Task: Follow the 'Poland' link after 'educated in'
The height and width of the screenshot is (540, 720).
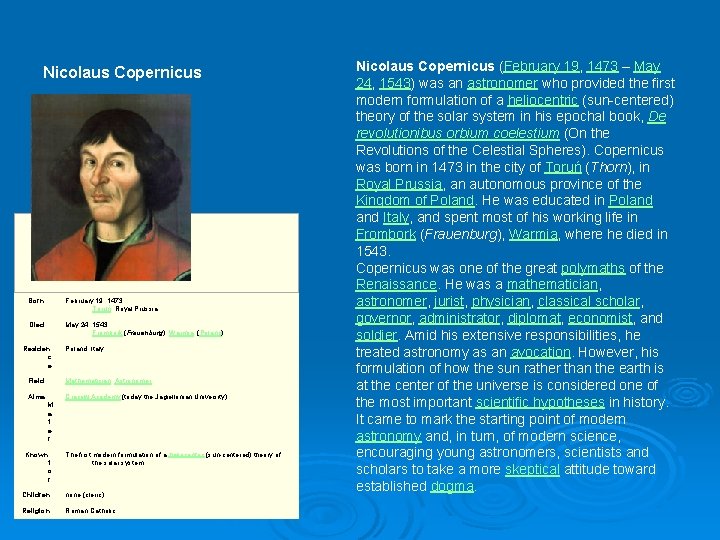Action: point(630,201)
